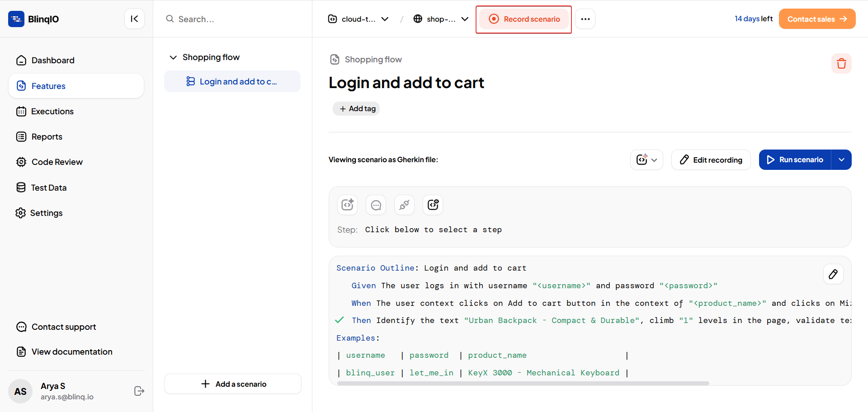The width and height of the screenshot is (868, 412).
Task: Click the logout icon next to Arya S
Action: coord(139,391)
